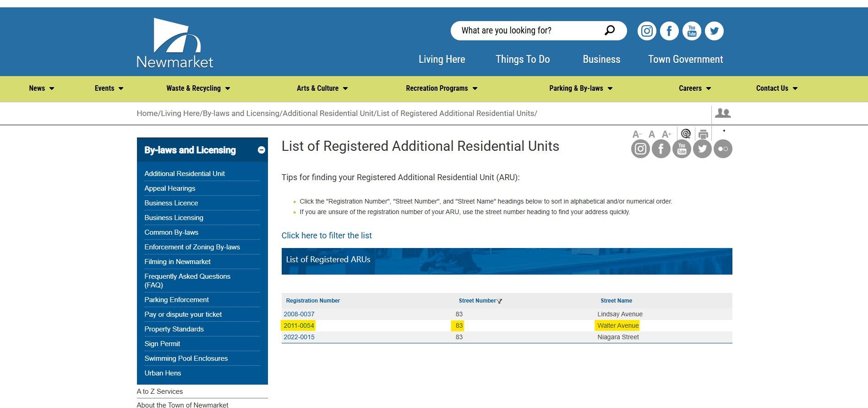Click the Street Number filter funnel icon
Viewport: 868px width, 408px height.
click(x=500, y=301)
